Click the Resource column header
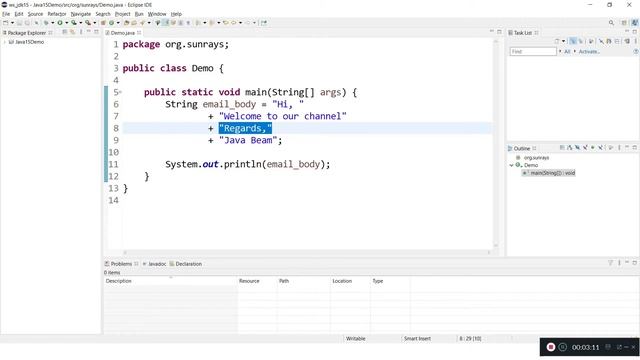Viewport: 640px width, 360px height. (257, 281)
